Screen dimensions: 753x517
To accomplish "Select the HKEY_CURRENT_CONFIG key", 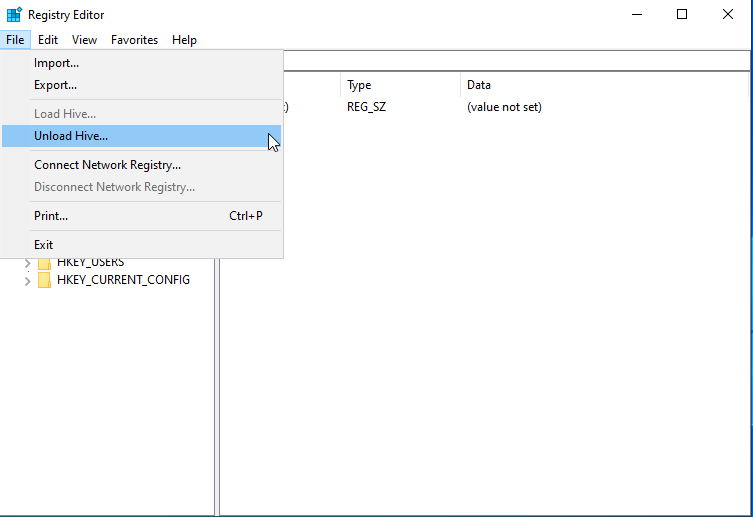I will [x=123, y=280].
